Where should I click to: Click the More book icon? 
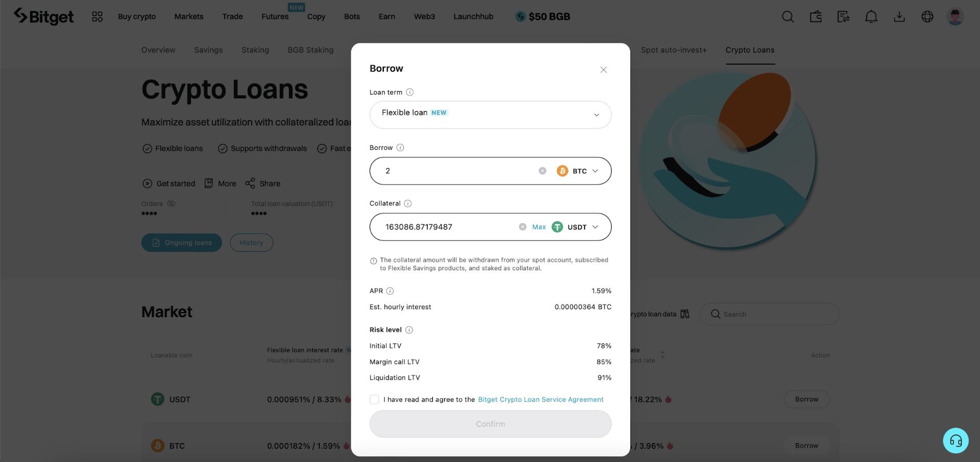point(209,184)
